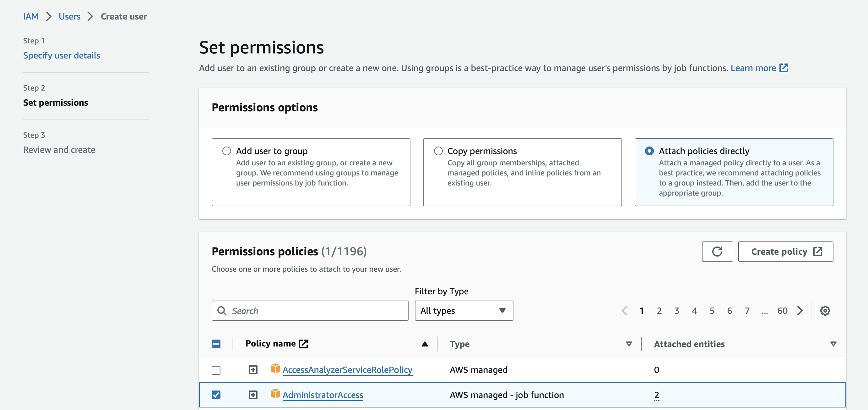Click the Type column header
The height and width of the screenshot is (410, 868).
click(x=459, y=344)
